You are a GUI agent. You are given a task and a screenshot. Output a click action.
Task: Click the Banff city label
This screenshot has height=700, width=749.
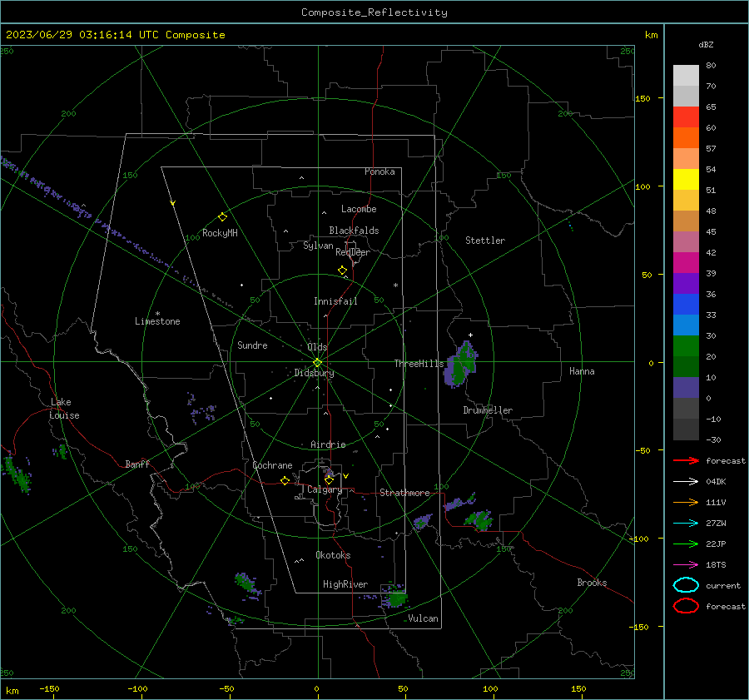[x=137, y=464]
